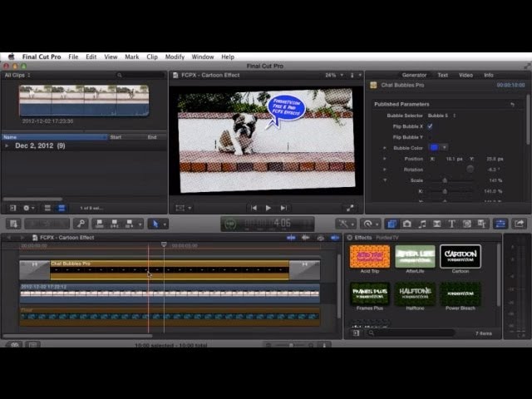Show the Transitions browser
This screenshot has height=399, width=532.
436,224
